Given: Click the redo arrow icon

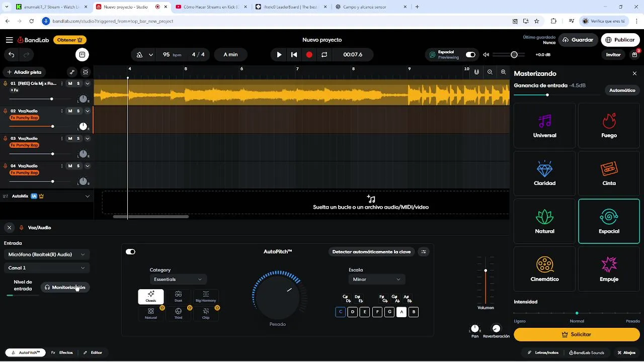Looking at the screenshot, I should [x=27, y=55].
